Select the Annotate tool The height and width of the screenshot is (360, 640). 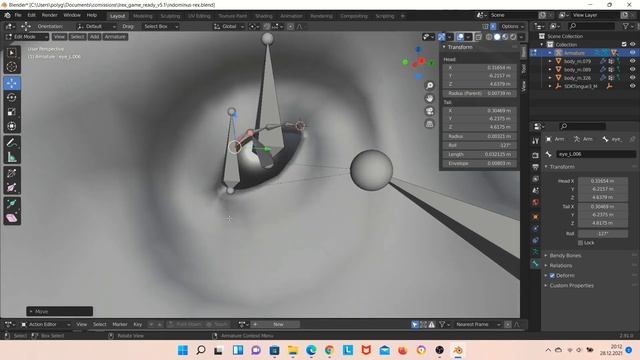pyautogui.click(x=11, y=142)
